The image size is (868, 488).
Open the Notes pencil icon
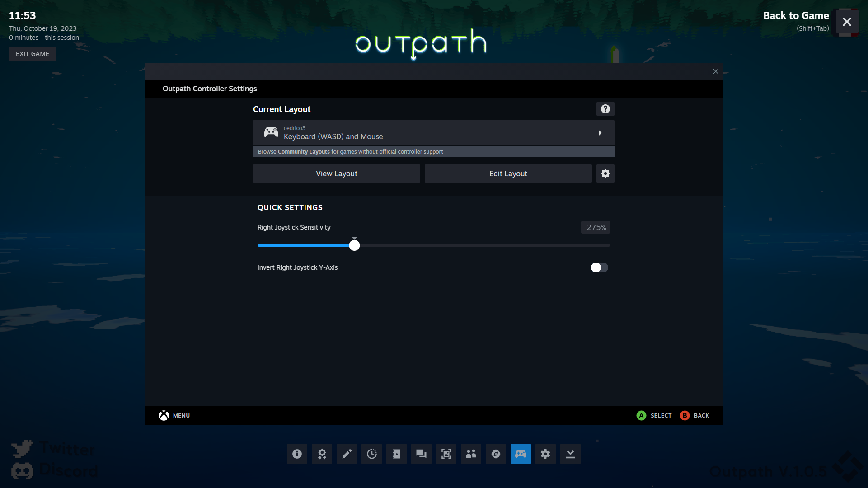click(x=347, y=454)
